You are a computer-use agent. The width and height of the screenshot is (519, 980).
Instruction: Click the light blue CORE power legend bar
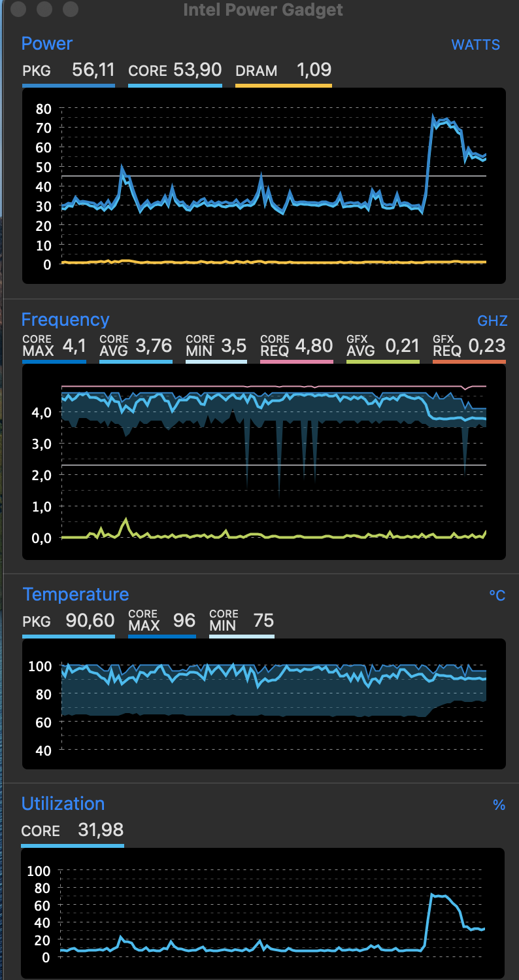[175, 85]
